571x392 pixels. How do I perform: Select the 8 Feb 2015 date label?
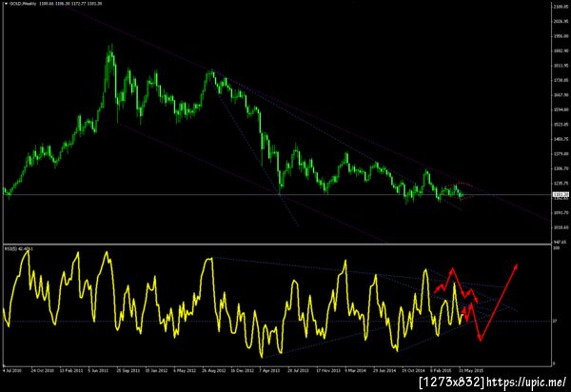coord(441,370)
